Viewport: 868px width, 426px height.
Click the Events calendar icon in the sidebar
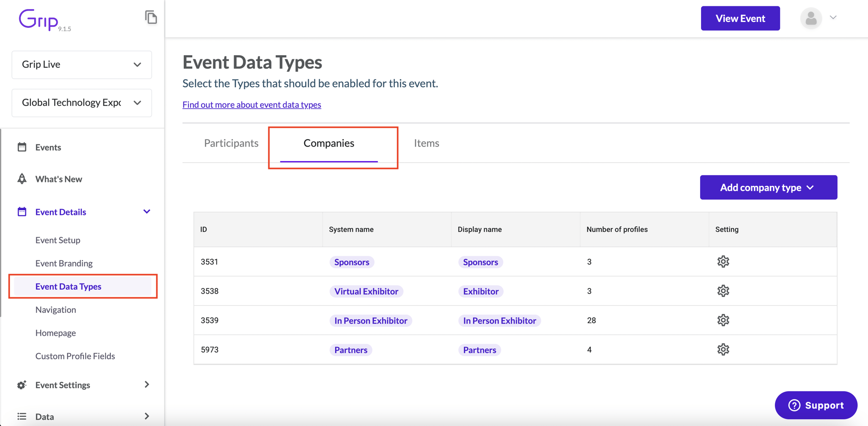(x=21, y=147)
